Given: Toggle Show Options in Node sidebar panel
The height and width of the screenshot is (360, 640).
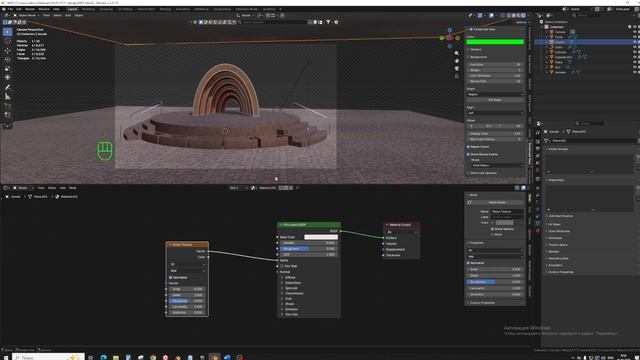Looking at the screenshot, I should tap(493, 229).
